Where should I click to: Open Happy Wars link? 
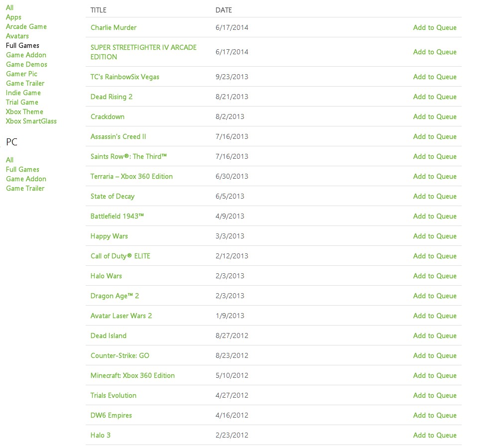[x=109, y=236]
